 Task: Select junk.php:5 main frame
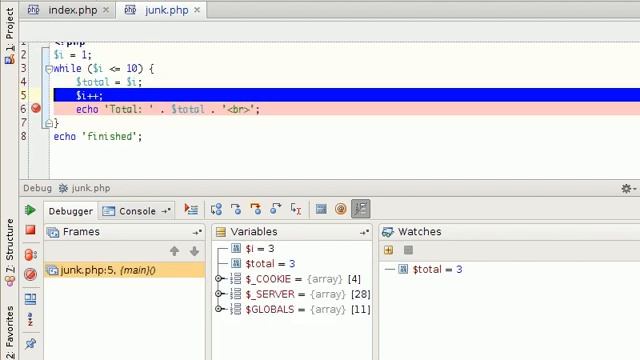pyautogui.click(x=124, y=270)
